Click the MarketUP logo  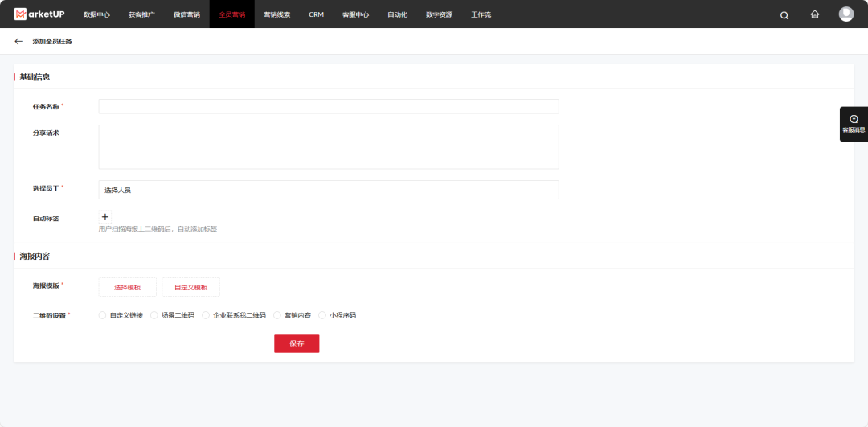click(x=39, y=14)
